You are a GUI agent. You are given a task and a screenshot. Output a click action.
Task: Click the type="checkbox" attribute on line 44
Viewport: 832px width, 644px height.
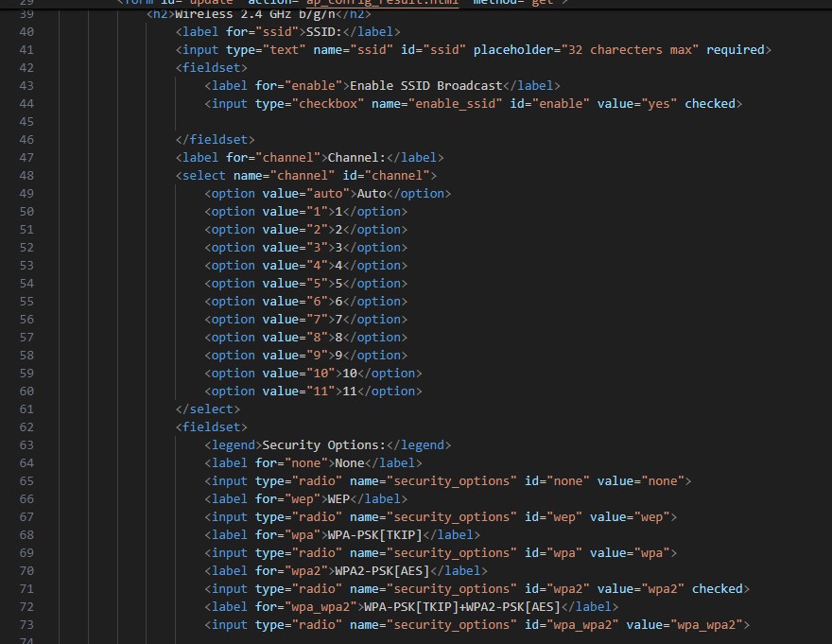click(x=309, y=103)
